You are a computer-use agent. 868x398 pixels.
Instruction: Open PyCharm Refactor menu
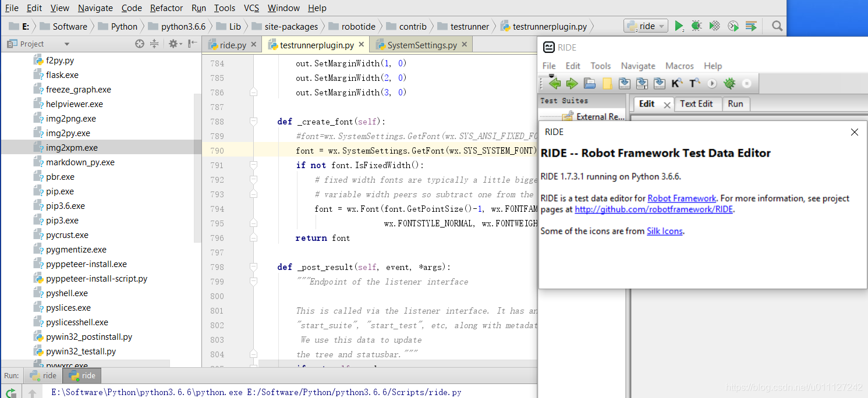(x=166, y=8)
